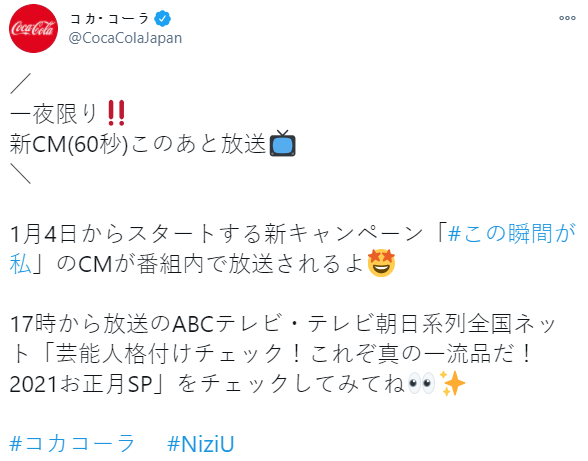Click the blue verified badge
The image size is (588, 461).
coord(163,19)
